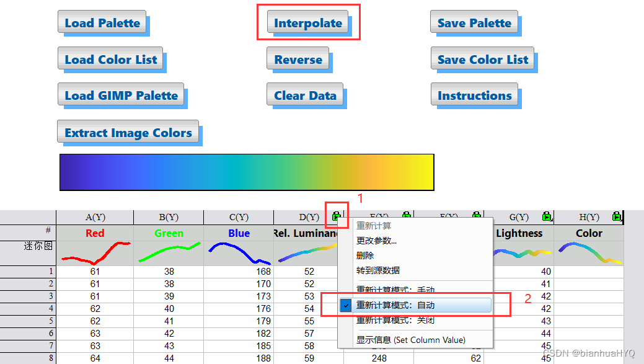Click the green lock icon on column E(Y)

[x=407, y=216]
